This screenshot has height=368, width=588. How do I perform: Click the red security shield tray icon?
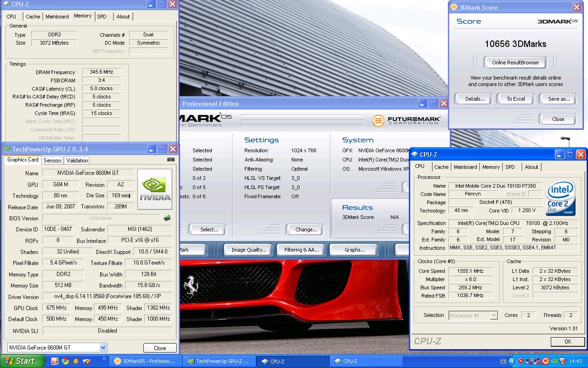[x=520, y=361]
